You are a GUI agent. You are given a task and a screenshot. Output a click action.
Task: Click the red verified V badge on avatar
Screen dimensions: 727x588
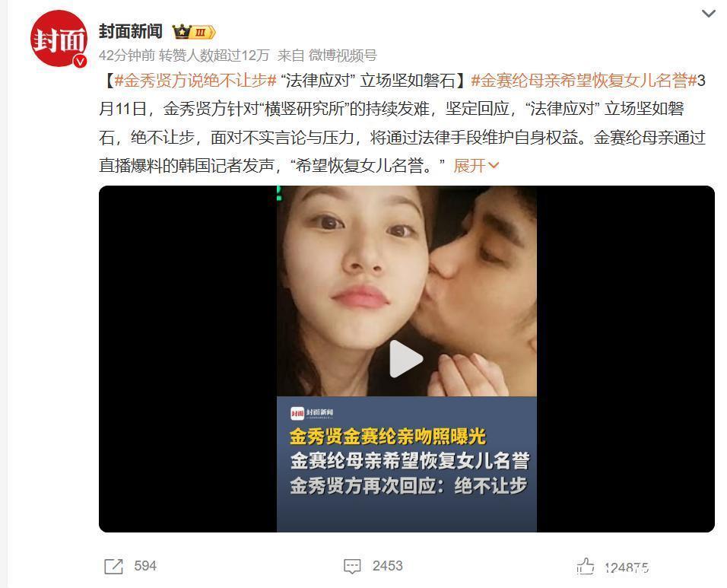click(80, 61)
